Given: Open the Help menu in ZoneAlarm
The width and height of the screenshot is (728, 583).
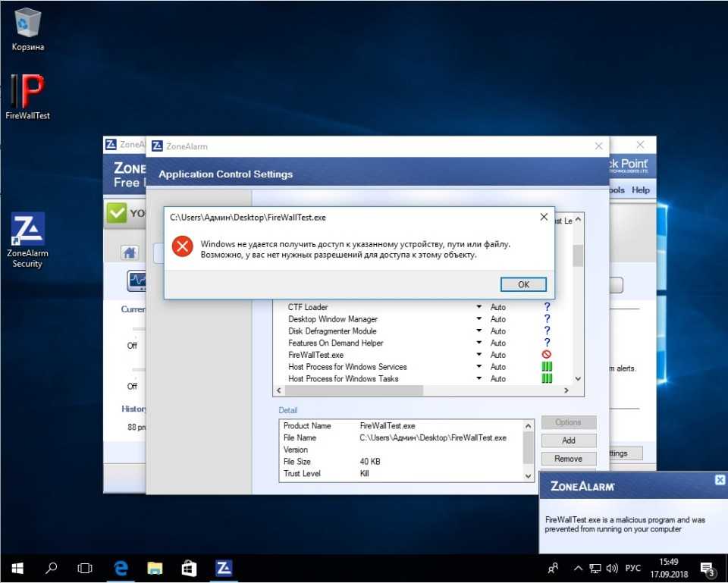Looking at the screenshot, I should [641, 190].
